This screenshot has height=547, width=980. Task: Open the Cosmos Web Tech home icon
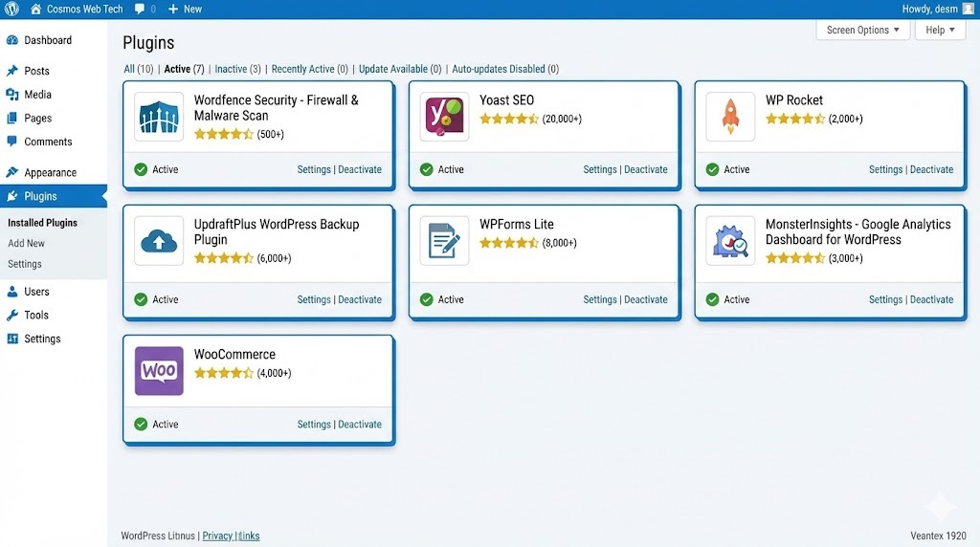[35, 9]
